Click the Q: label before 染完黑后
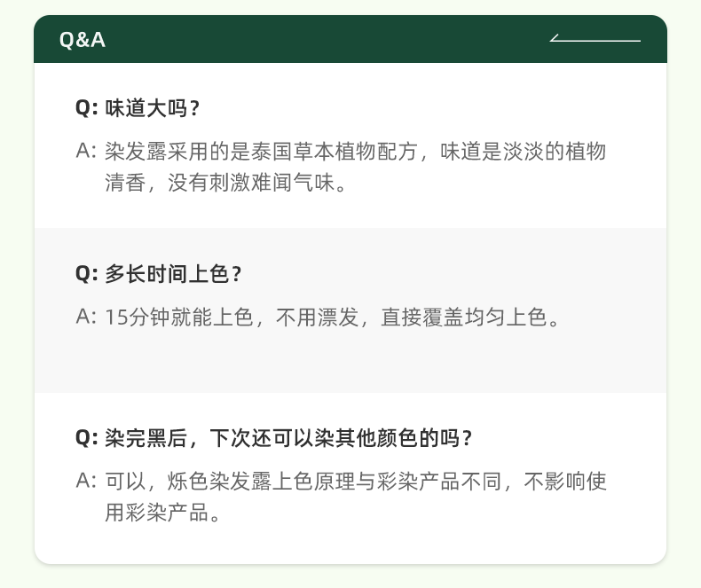 point(86,438)
